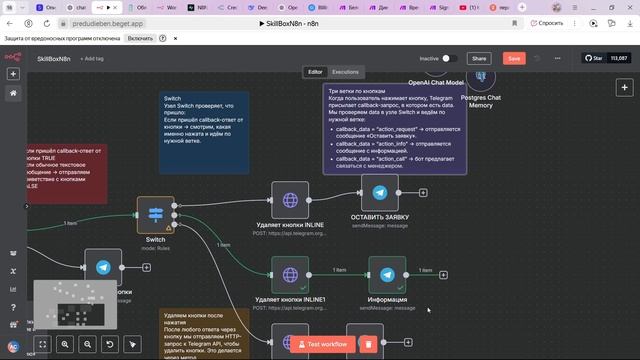Viewport: 640px width, 360px height.
Task: Add a node after the Telegram node below Switch
Action: point(147,268)
